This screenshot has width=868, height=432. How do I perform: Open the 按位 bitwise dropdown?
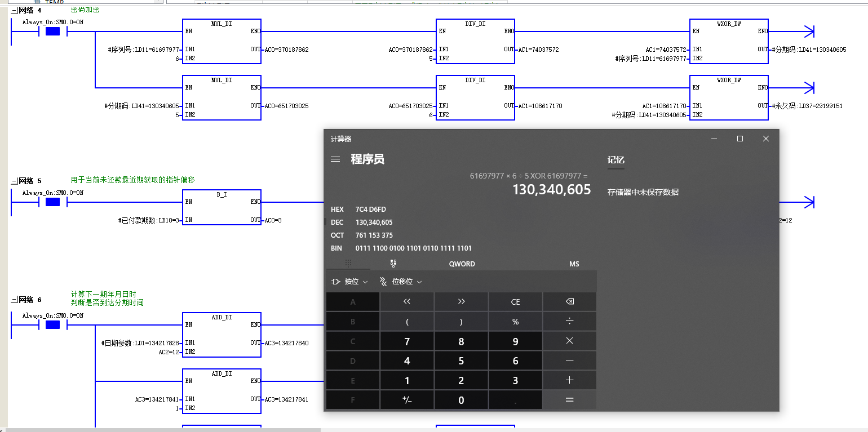(x=349, y=282)
